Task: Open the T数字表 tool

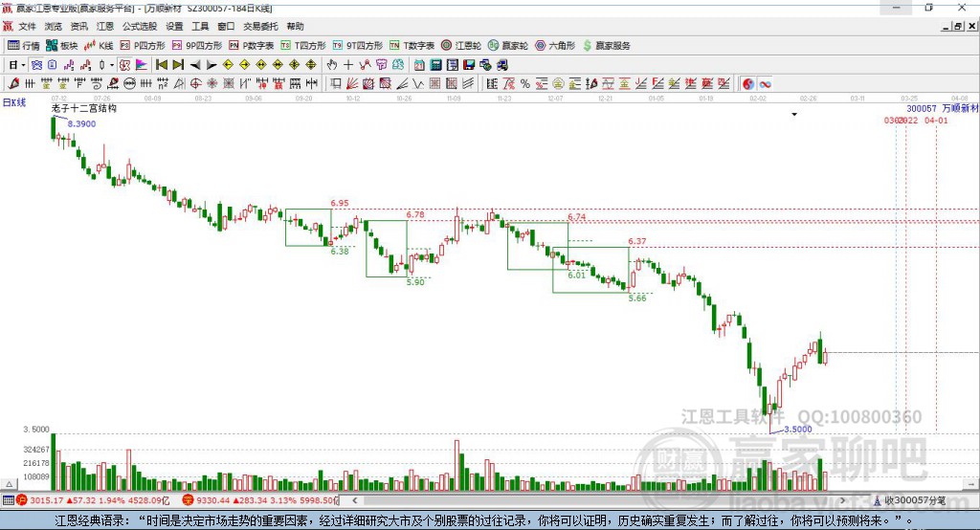Action: coord(412,46)
